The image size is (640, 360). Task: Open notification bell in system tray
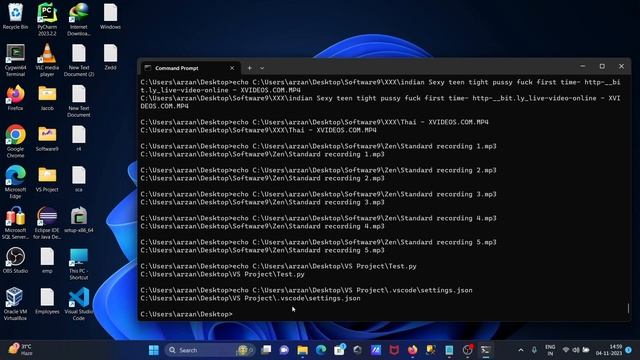629,350
